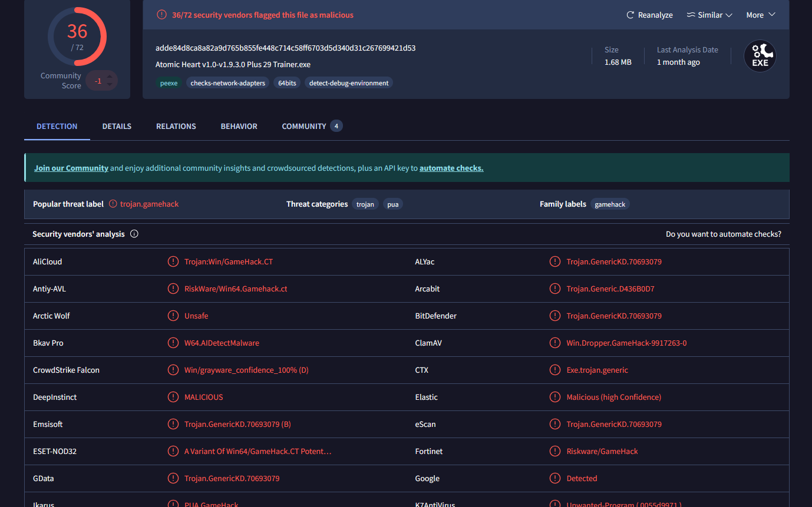Expand the Similar dropdown
812x507 pixels.
point(709,15)
